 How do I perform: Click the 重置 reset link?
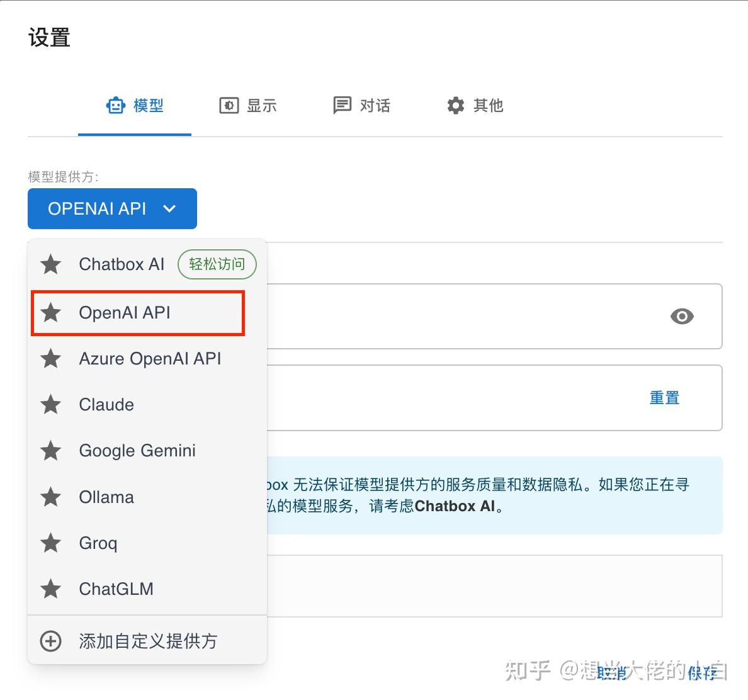point(664,398)
